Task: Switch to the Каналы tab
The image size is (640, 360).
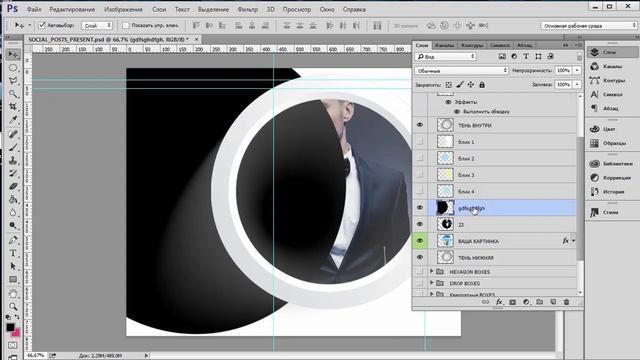Action: pyautogui.click(x=444, y=45)
